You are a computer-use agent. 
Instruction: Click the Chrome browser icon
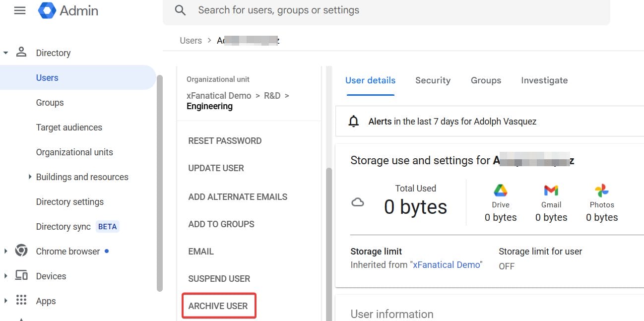coord(21,251)
